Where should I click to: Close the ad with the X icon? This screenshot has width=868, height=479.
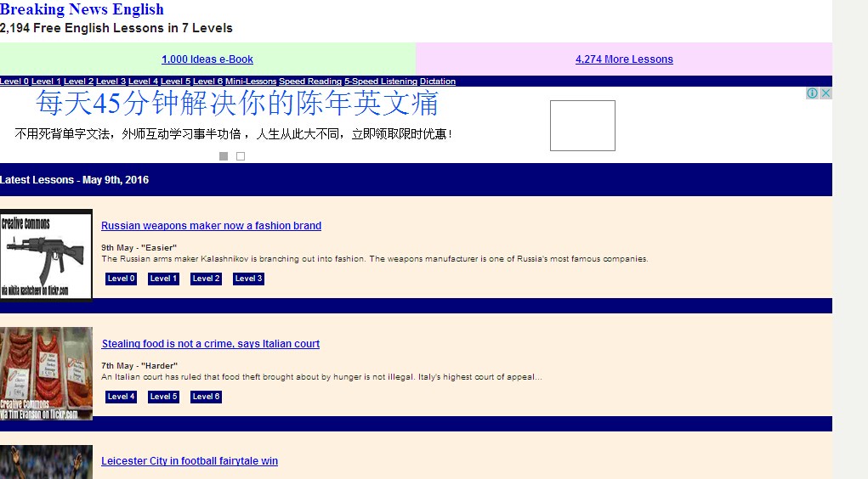tap(825, 93)
